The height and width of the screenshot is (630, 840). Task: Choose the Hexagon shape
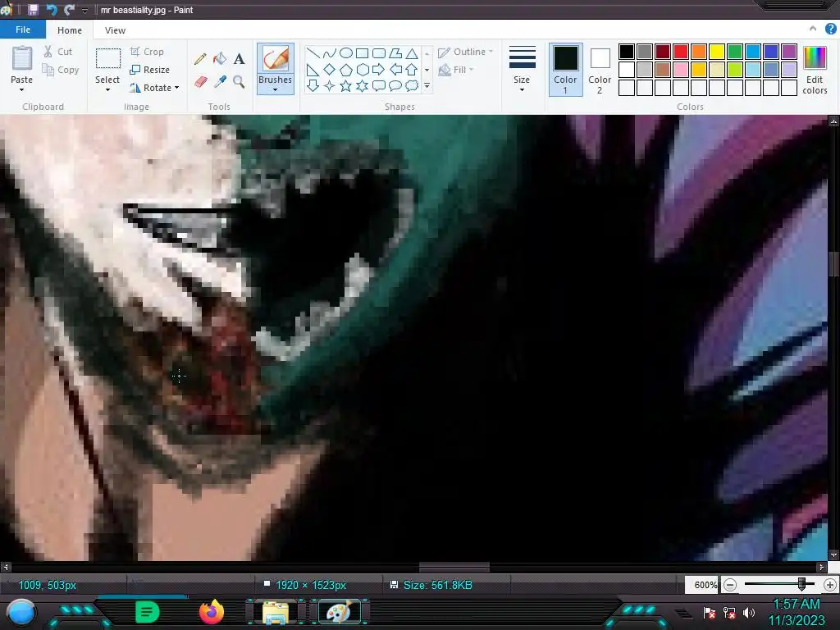pyautogui.click(x=362, y=70)
